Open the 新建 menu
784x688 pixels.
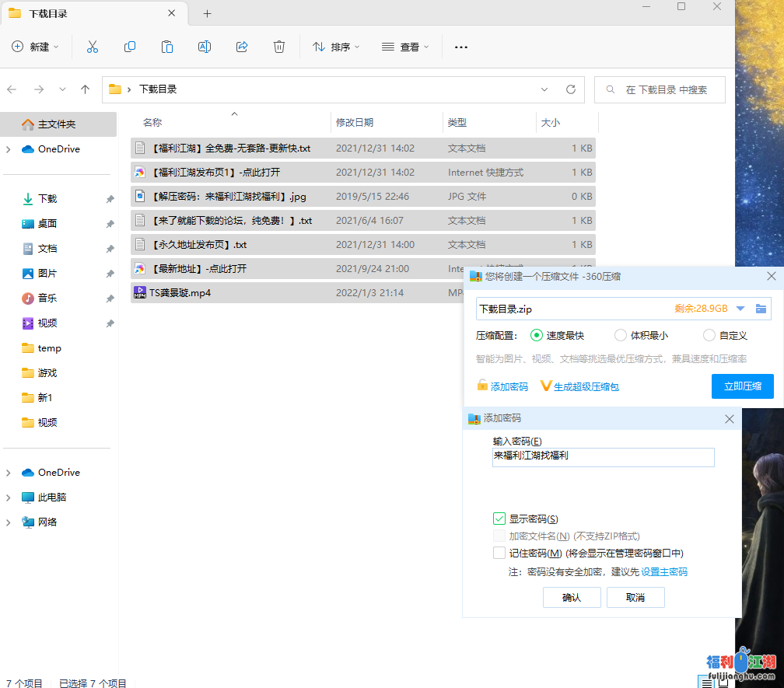pos(36,47)
